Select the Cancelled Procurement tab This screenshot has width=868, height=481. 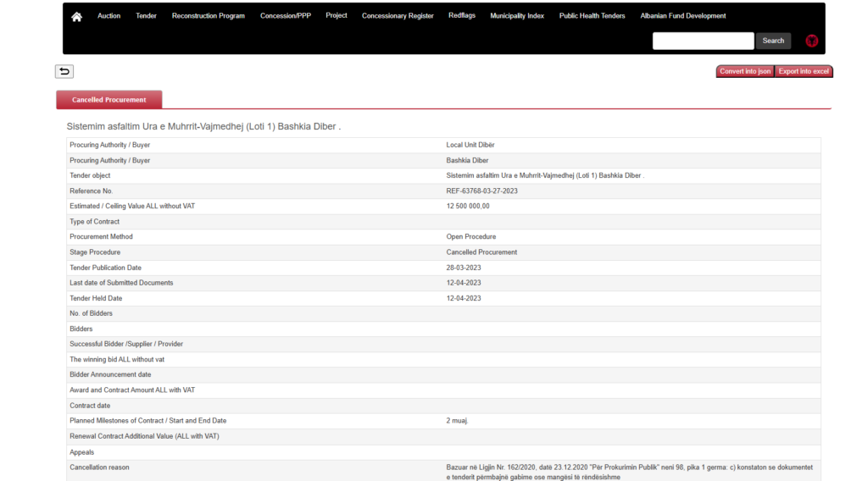tap(108, 100)
